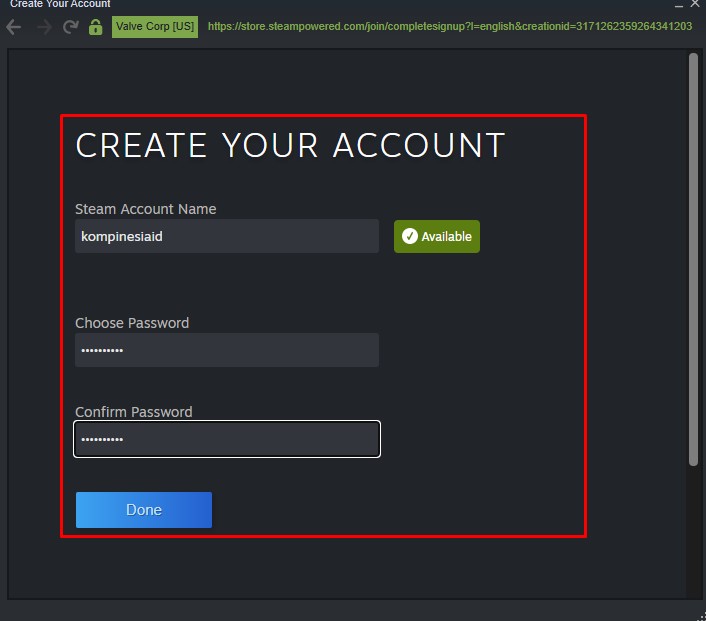The height and width of the screenshot is (621, 706).
Task: Focus the Choose Password field
Action: click(x=227, y=350)
